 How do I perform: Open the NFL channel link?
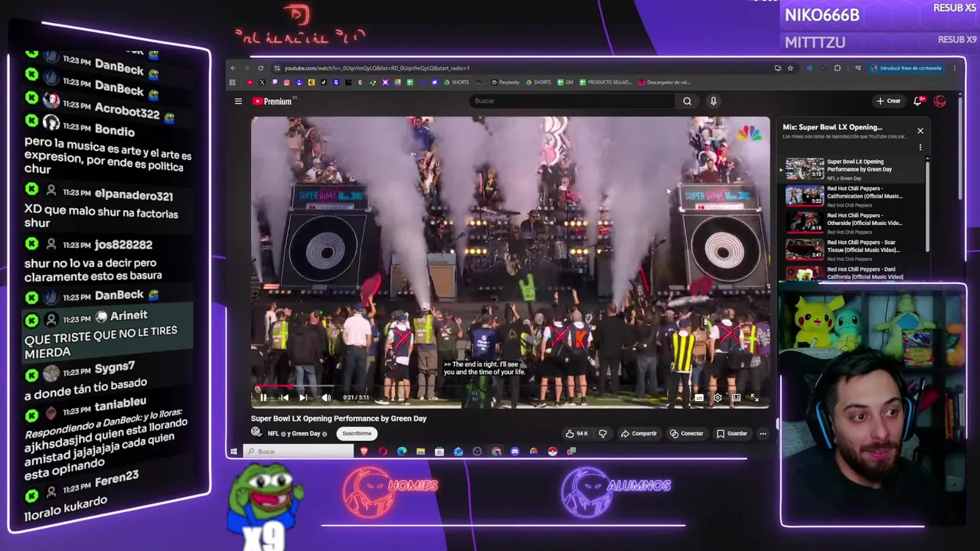click(x=273, y=434)
